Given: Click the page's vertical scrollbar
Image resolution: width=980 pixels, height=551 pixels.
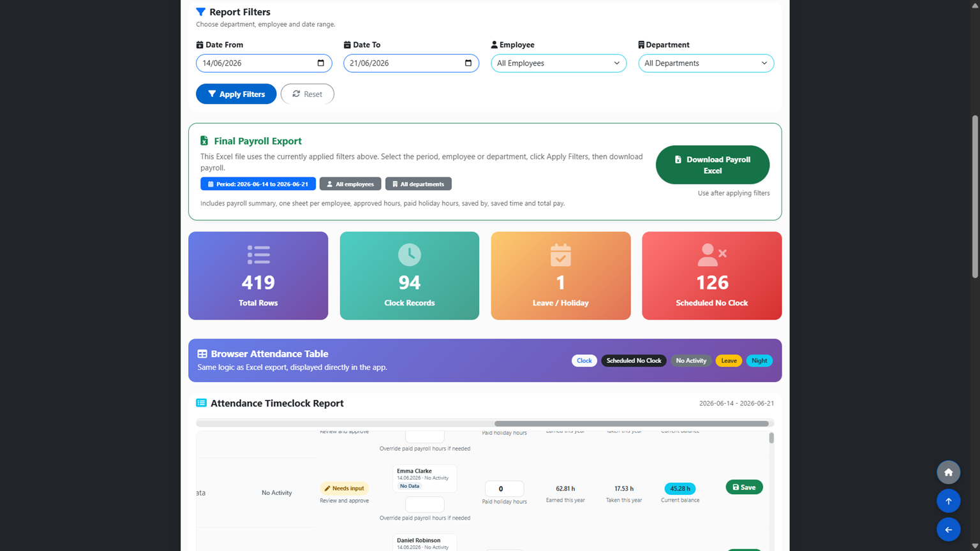Looking at the screenshot, I should pyautogui.click(x=975, y=196).
